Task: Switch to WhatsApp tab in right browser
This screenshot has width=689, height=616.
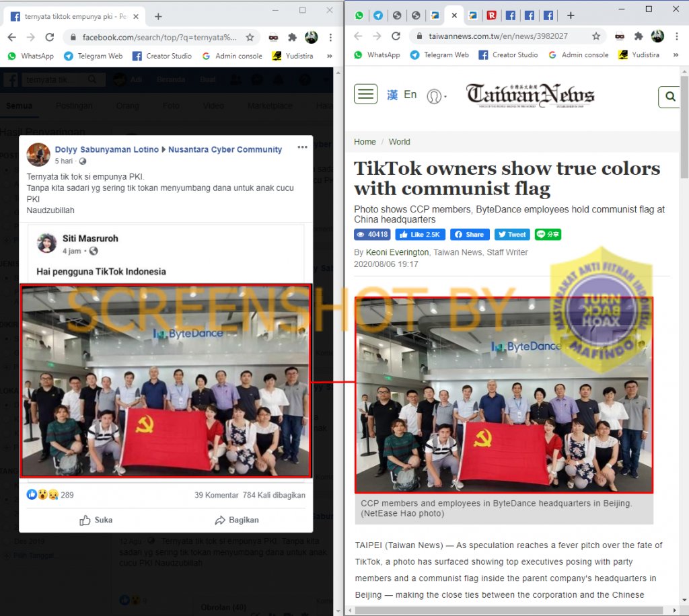Action: coord(359,16)
